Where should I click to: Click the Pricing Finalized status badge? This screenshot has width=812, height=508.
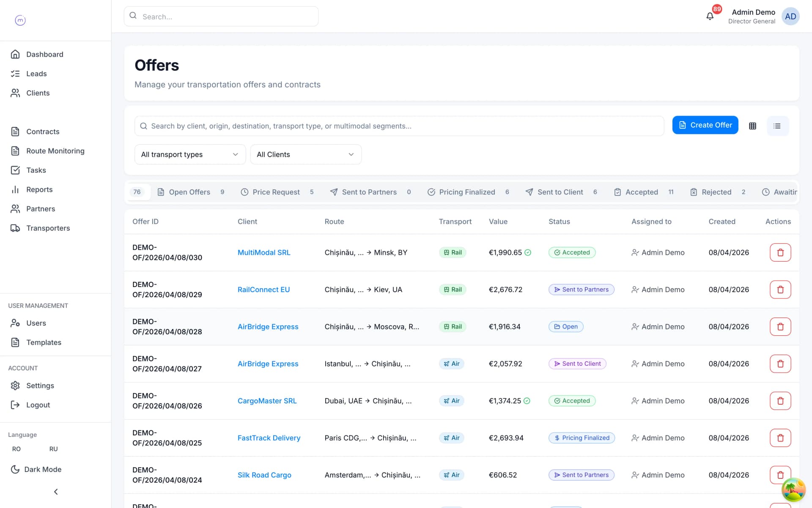(x=582, y=438)
